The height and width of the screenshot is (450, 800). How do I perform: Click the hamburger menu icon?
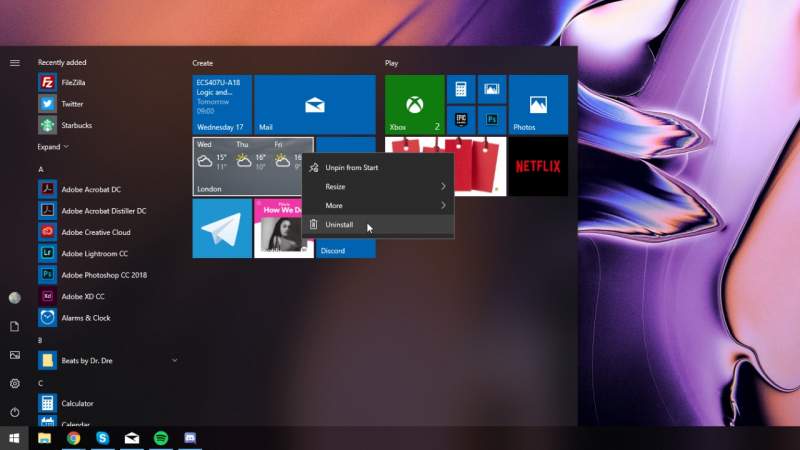pyautogui.click(x=15, y=63)
